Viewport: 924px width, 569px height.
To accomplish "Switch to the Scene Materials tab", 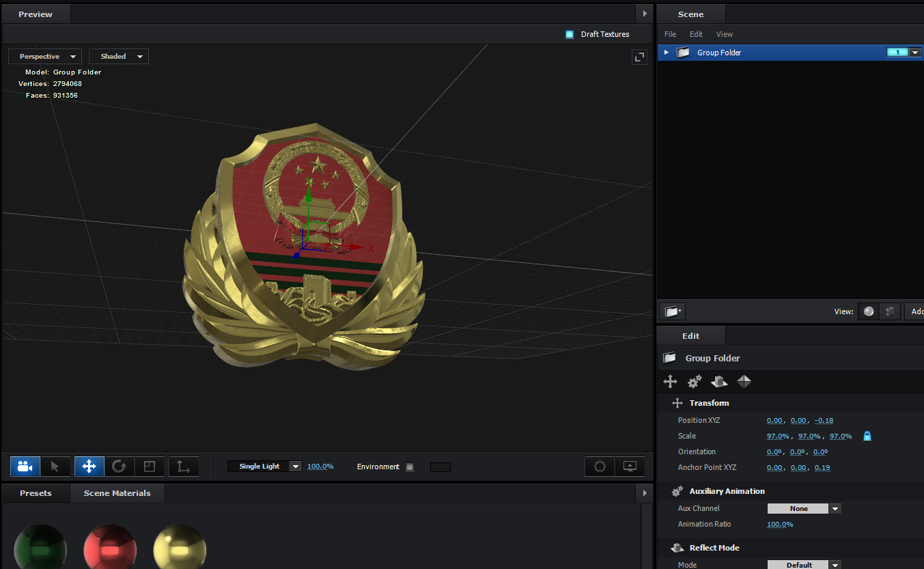I will pos(117,493).
